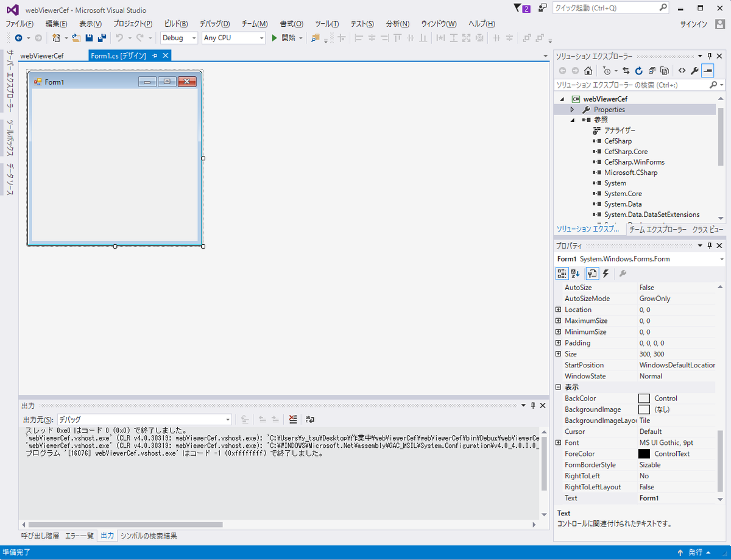731x560 pixels.
Task: Select the Events lightning bolt in Properties panel
Action: point(605,274)
